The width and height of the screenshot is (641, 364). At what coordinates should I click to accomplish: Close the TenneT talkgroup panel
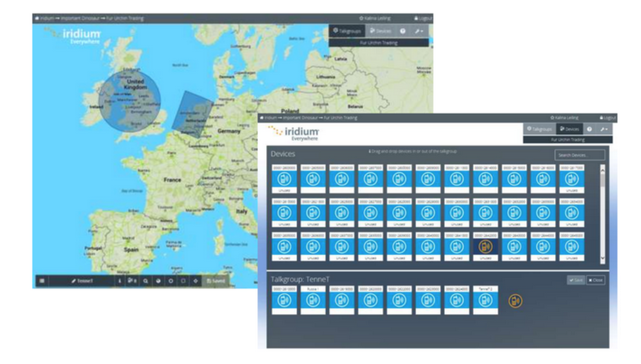coord(596,280)
